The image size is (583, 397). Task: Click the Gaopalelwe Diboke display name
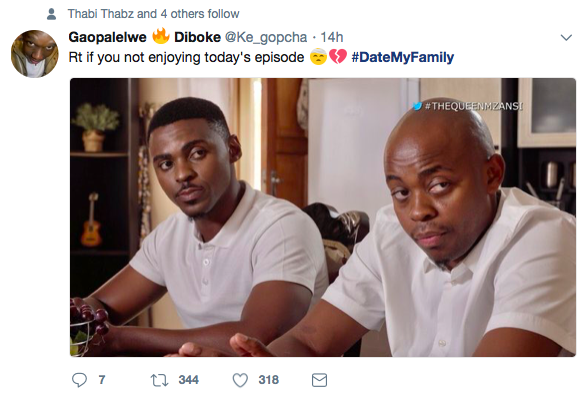145,37
